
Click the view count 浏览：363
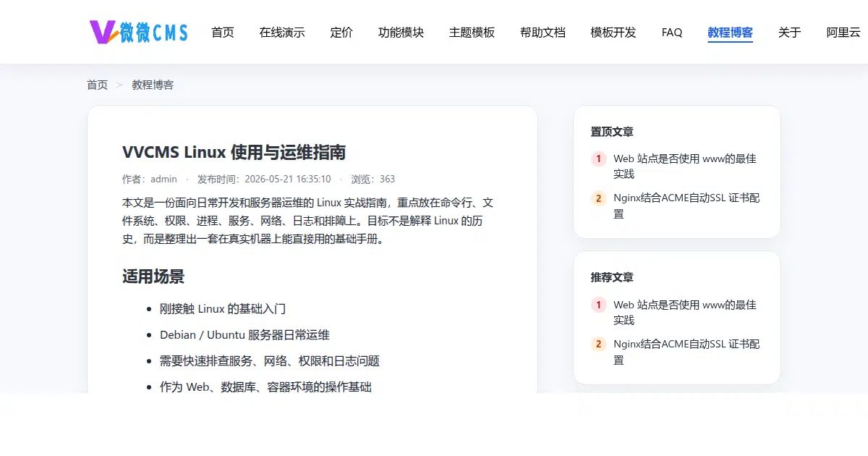point(373,179)
